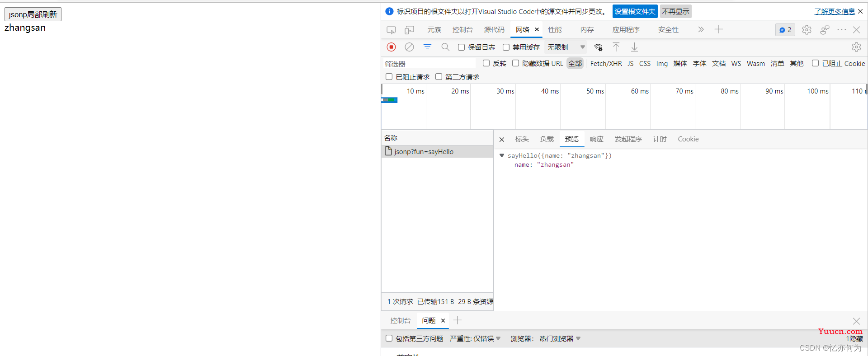
Task: Open DevTools settings gear in the tab bar
Action: coord(807,30)
